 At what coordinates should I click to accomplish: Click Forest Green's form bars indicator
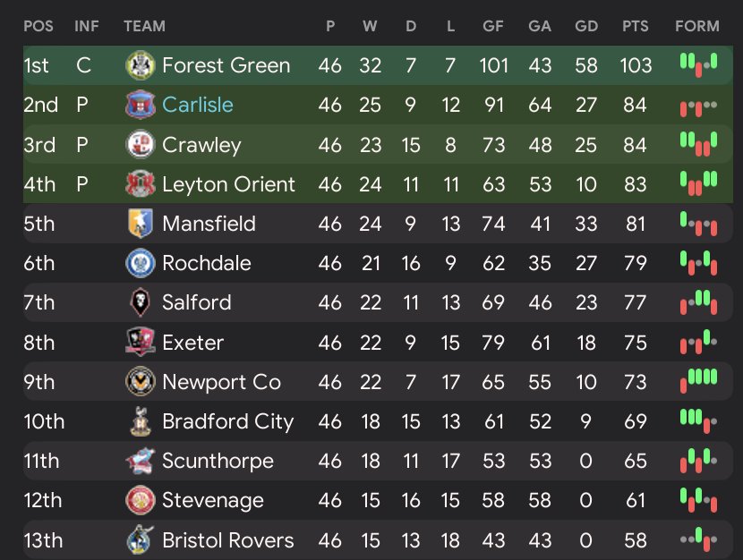pyautogui.click(x=698, y=64)
